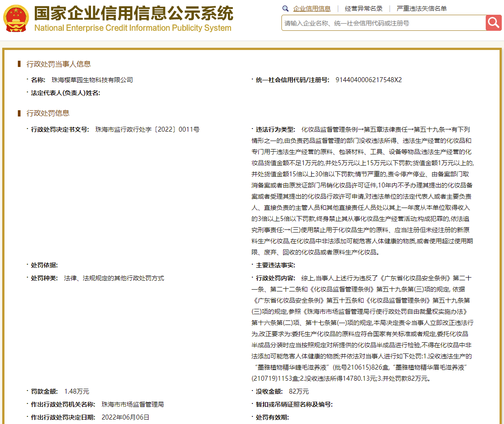Click the credit code 9144040006217548X2
504x424 pixels.
pos(369,80)
